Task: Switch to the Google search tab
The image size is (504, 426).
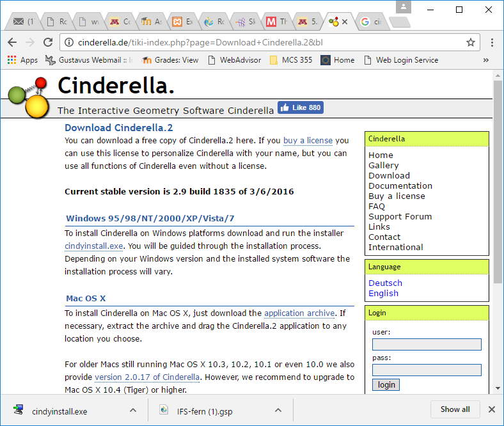Action: pos(373,22)
